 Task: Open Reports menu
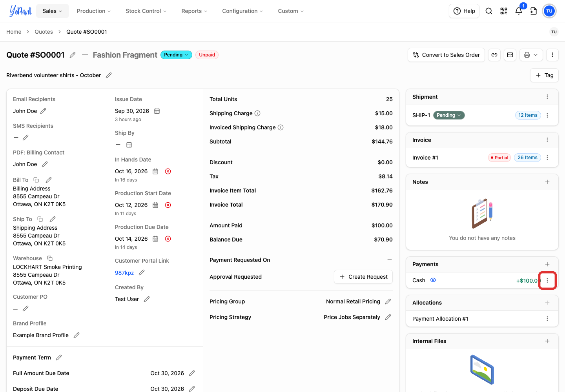tap(194, 11)
